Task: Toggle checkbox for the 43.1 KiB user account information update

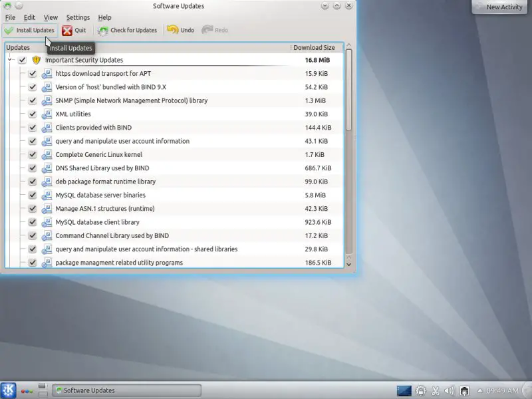Action: coord(32,141)
